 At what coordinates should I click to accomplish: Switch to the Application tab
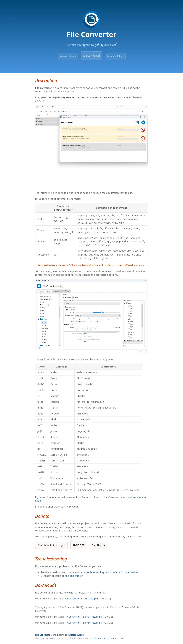(58, 291)
